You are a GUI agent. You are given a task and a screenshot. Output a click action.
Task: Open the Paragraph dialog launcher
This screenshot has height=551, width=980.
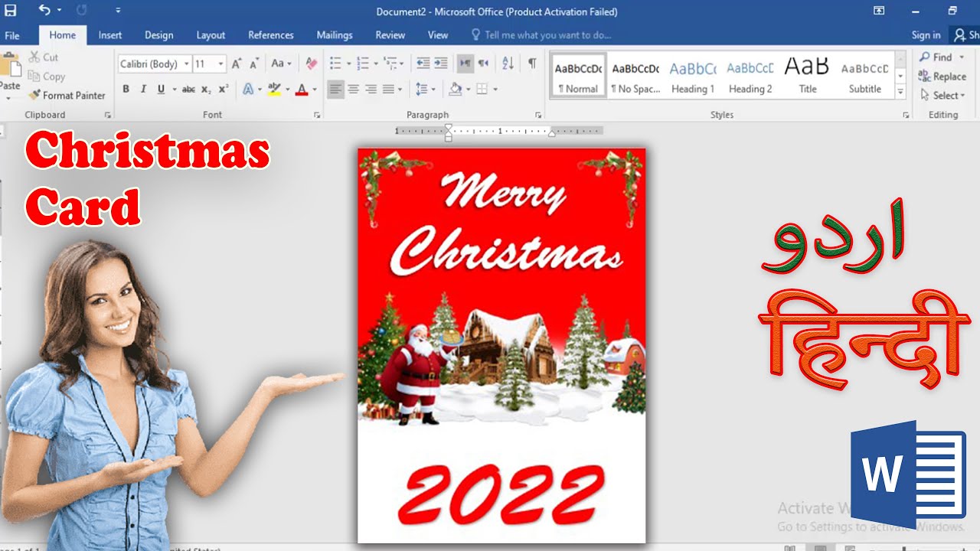(x=538, y=115)
